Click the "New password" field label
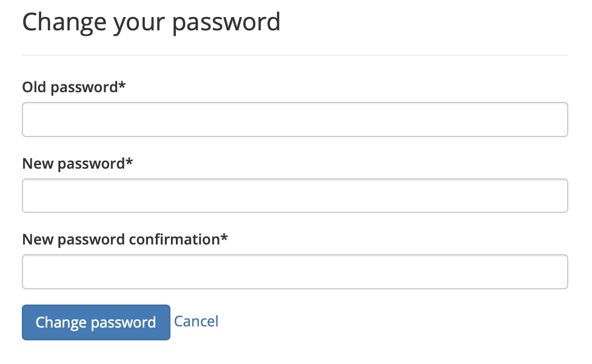The height and width of the screenshot is (364, 592). [x=73, y=163]
